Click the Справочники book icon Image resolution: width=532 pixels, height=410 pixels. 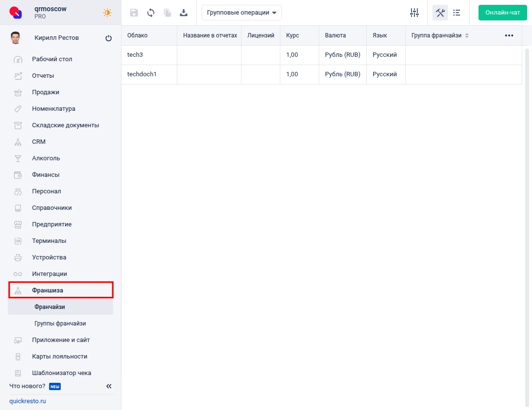click(x=18, y=208)
